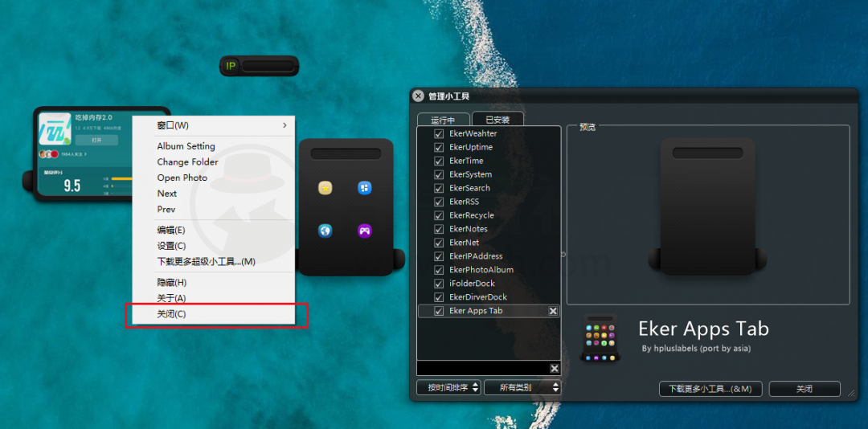The width and height of the screenshot is (868, 429).
Task: Click the 9.5 rating in photo widget
Action: tap(72, 186)
